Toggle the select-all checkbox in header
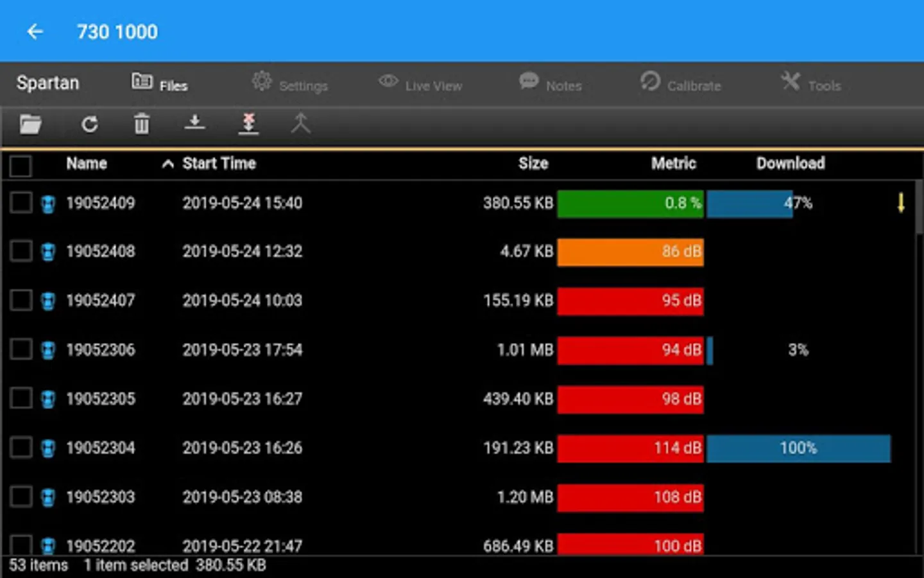This screenshot has width=924, height=578. pyautogui.click(x=21, y=166)
